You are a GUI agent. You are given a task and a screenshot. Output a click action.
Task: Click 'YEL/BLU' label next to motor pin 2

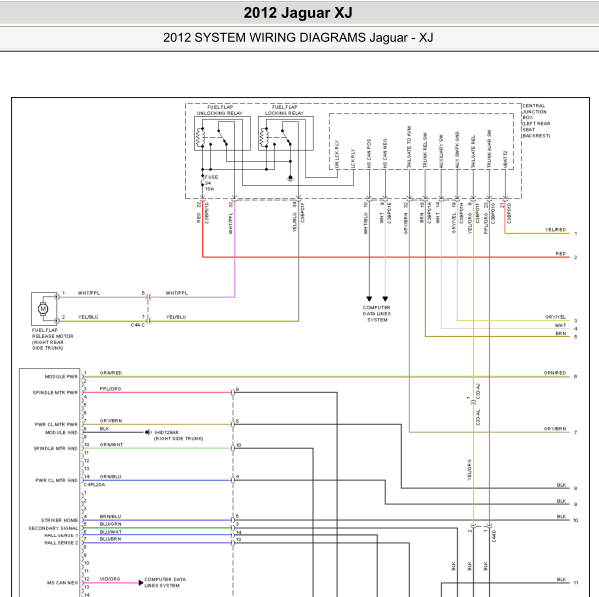pyautogui.click(x=88, y=317)
